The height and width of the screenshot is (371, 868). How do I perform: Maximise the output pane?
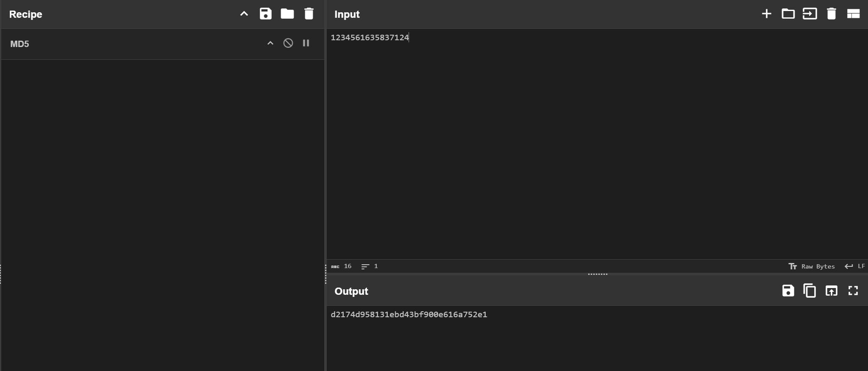pyautogui.click(x=853, y=291)
